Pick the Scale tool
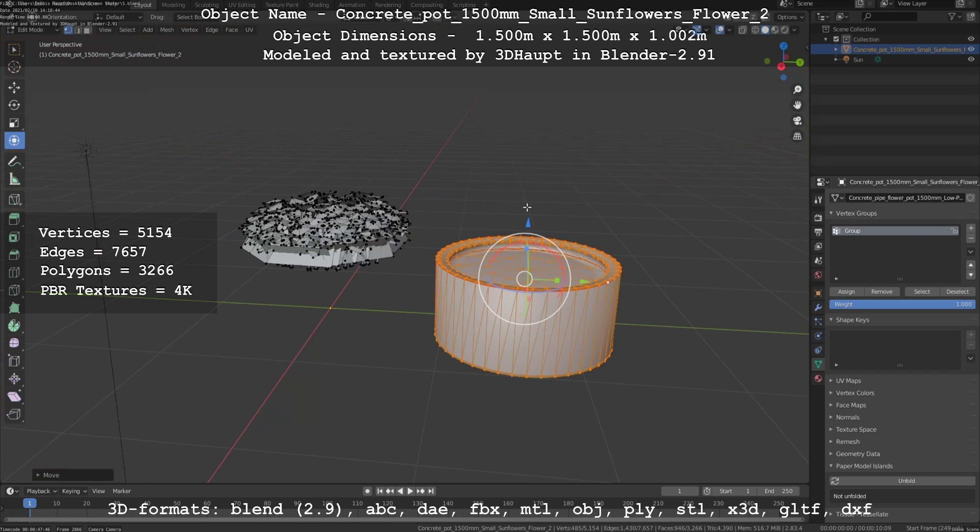Viewport: 980px width, 532px height. 15,123
